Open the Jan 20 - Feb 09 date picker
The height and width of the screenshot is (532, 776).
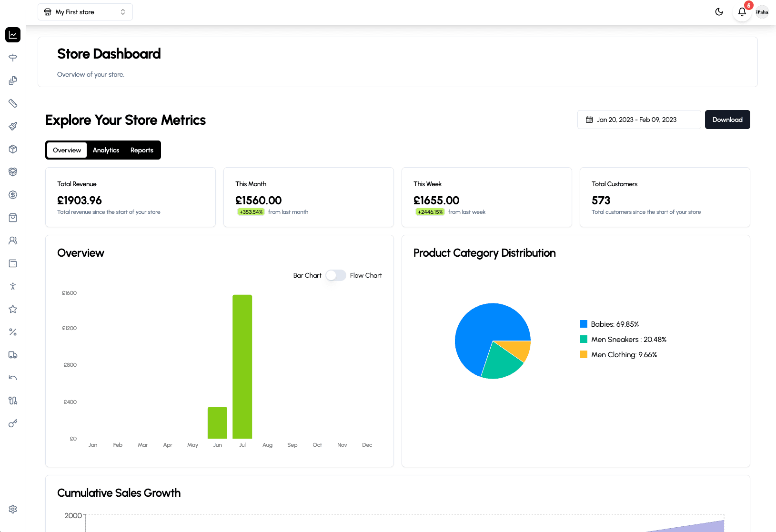pos(639,120)
